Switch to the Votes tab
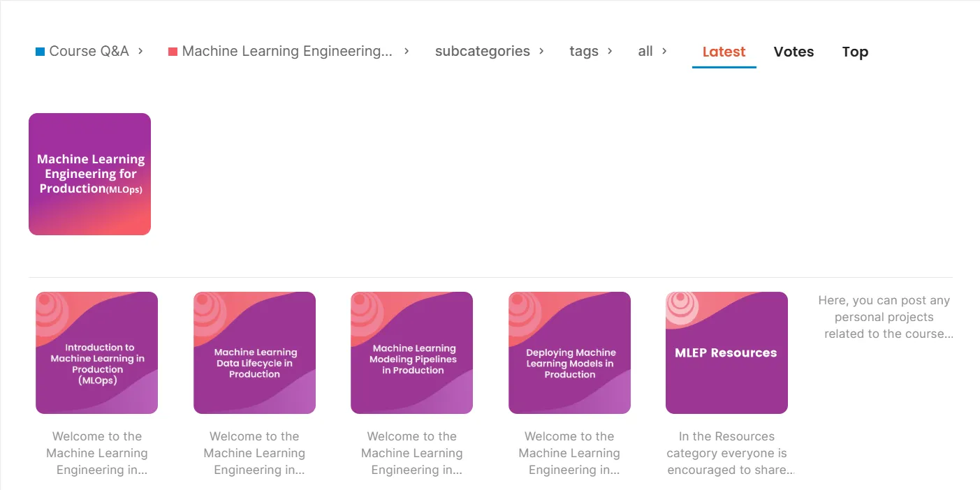The image size is (980, 490). (x=793, y=52)
